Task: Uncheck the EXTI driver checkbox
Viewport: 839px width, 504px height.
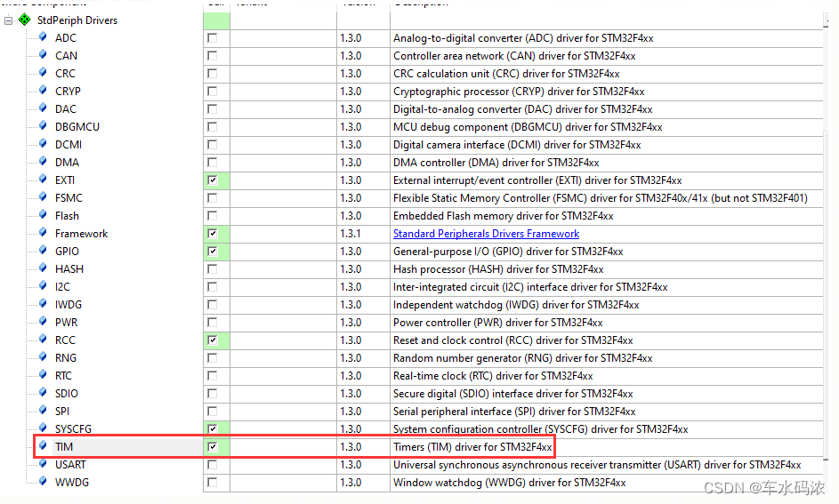Action: (x=213, y=180)
